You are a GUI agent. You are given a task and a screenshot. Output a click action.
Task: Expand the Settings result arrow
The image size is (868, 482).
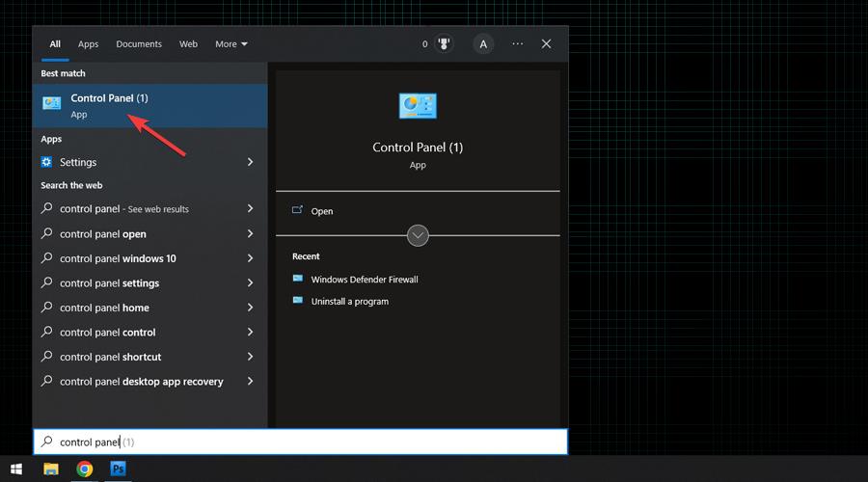coord(250,162)
